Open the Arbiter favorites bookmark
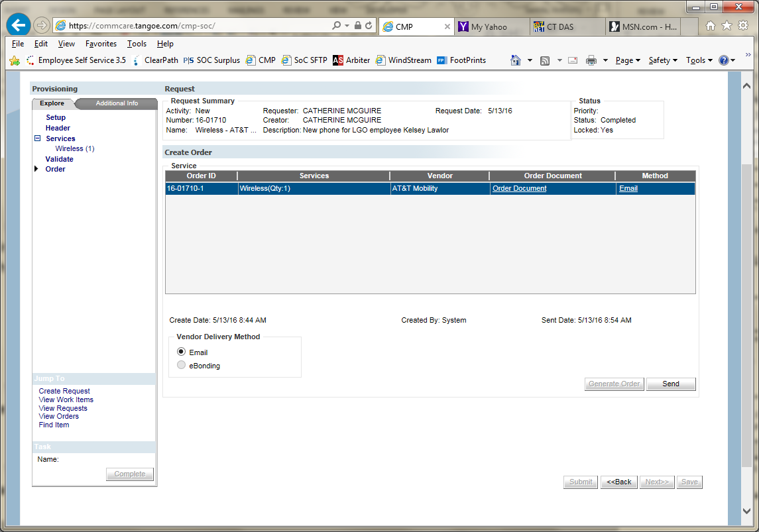Screen dimensions: 759x532 point(351,60)
